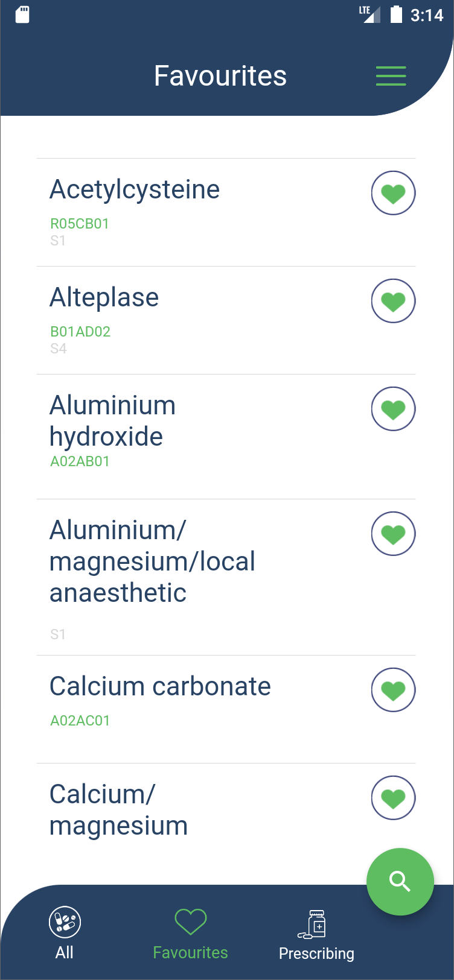
Task: Unfavourite Calcium carbonate heart button
Action: (x=393, y=690)
